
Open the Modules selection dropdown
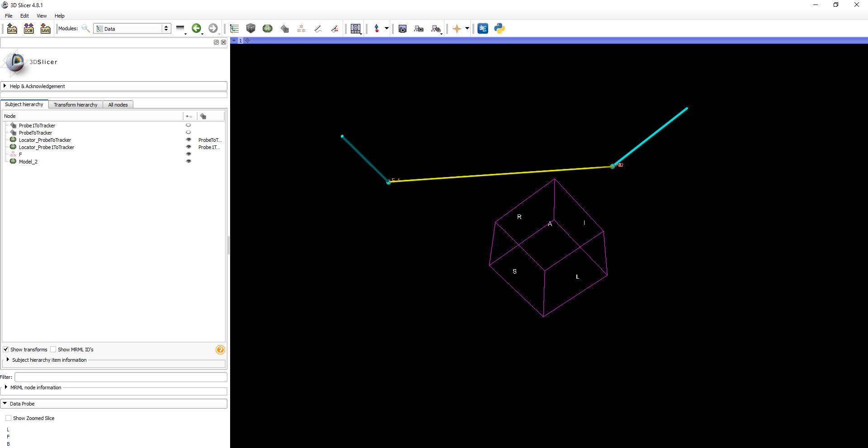(132, 28)
